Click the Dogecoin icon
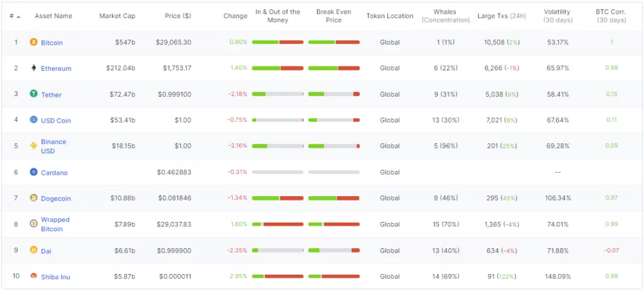 click(34, 198)
